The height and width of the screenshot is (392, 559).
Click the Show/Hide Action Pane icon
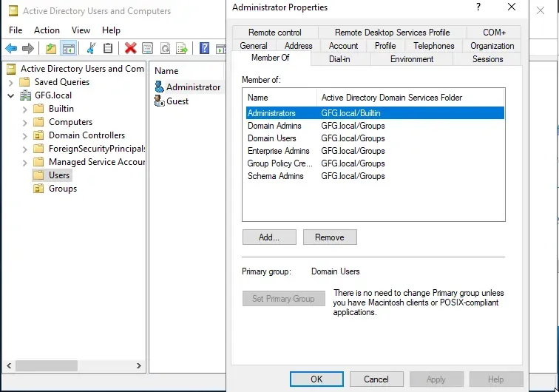coord(220,49)
